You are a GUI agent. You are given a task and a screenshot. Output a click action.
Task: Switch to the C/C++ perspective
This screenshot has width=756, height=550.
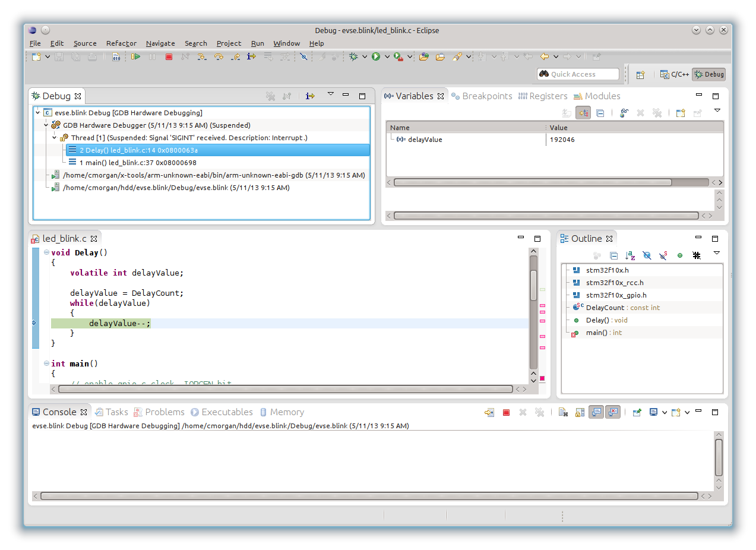[675, 75]
